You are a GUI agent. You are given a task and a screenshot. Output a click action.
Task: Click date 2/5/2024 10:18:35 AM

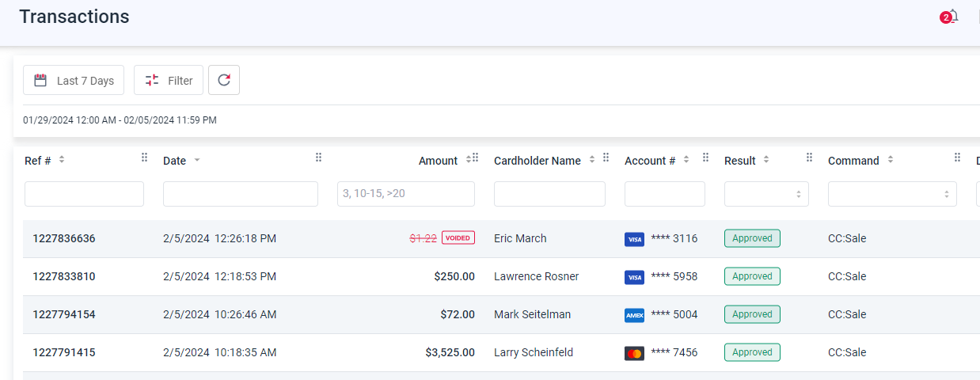click(219, 352)
